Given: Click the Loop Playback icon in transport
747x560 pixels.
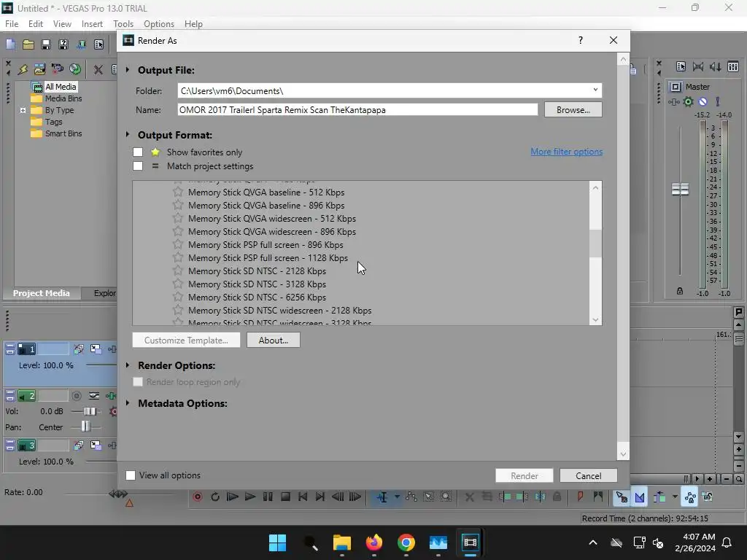Looking at the screenshot, I should (x=215, y=497).
